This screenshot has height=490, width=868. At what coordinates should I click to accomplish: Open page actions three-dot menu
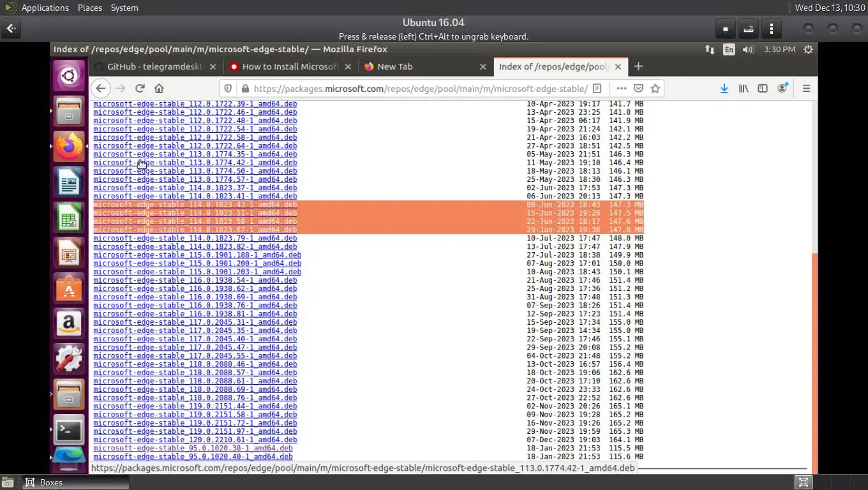pos(621,89)
